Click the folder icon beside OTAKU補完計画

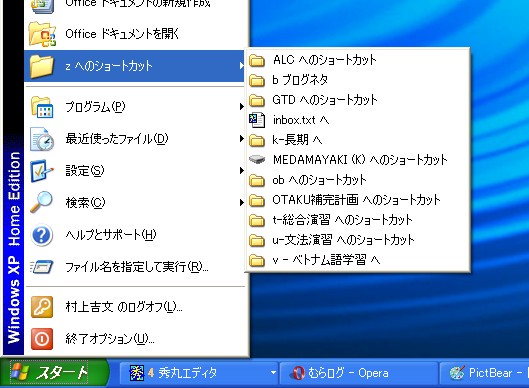click(x=257, y=200)
